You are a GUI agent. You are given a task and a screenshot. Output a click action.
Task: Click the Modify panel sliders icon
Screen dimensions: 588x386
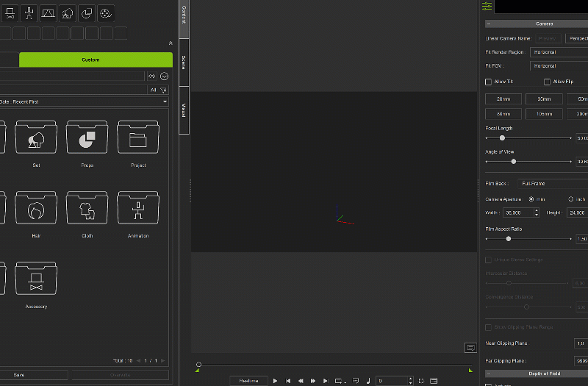(487, 7)
